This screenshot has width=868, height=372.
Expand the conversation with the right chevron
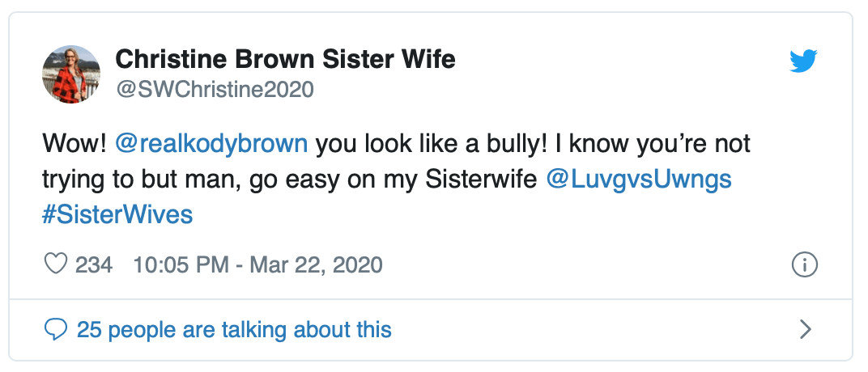[805, 329]
